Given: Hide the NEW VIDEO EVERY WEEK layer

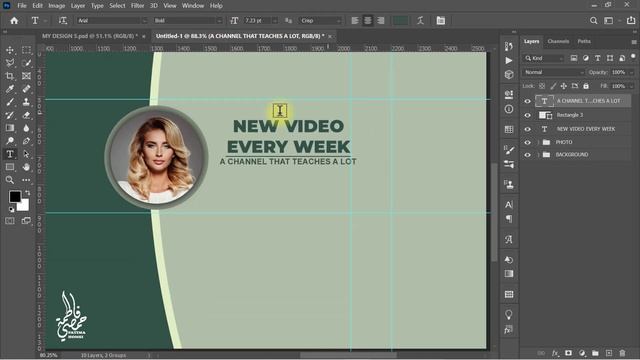Looking at the screenshot, I should tap(527, 129).
